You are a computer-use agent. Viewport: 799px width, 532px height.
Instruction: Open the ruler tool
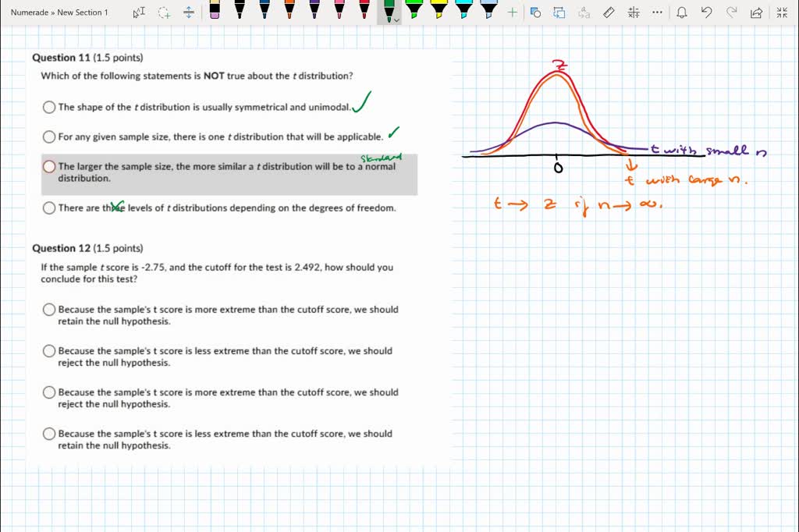coord(608,12)
